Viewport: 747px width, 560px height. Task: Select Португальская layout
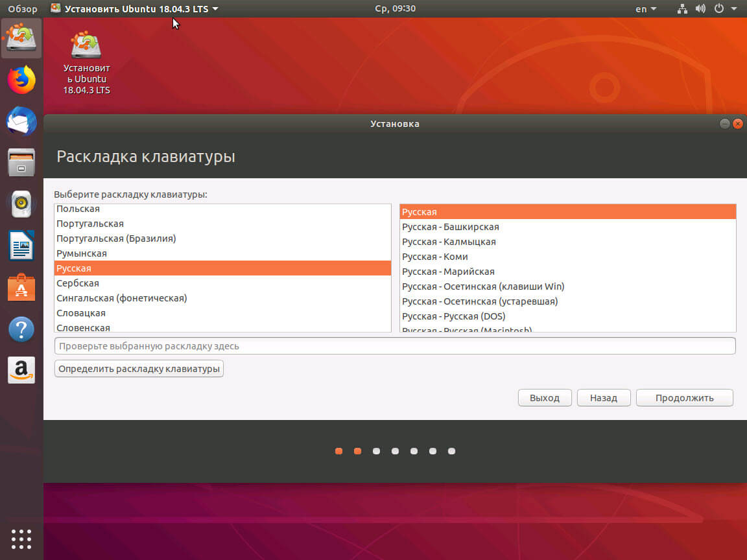tap(222, 224)
